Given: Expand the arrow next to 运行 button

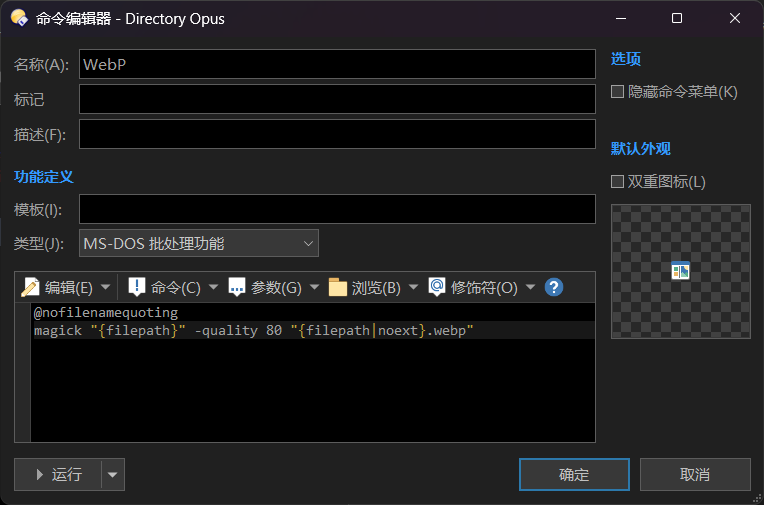Looking at the screenshot, I should pos(113,475).
